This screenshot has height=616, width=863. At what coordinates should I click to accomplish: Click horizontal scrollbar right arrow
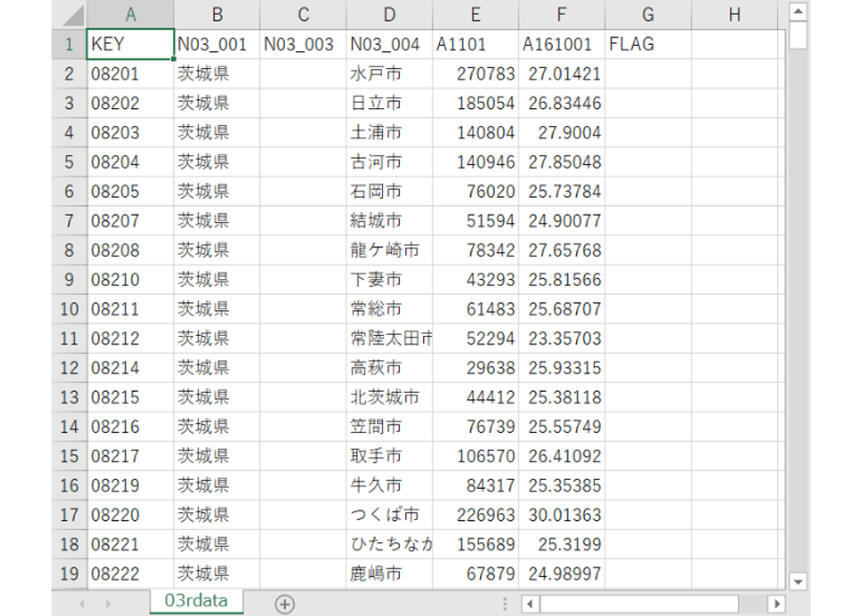[x=776, y=604]
